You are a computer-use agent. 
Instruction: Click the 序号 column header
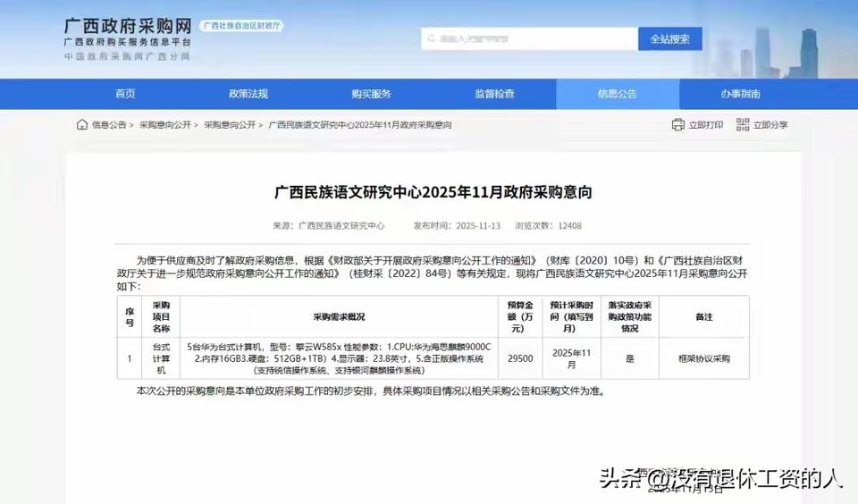(x=130, y=317)
